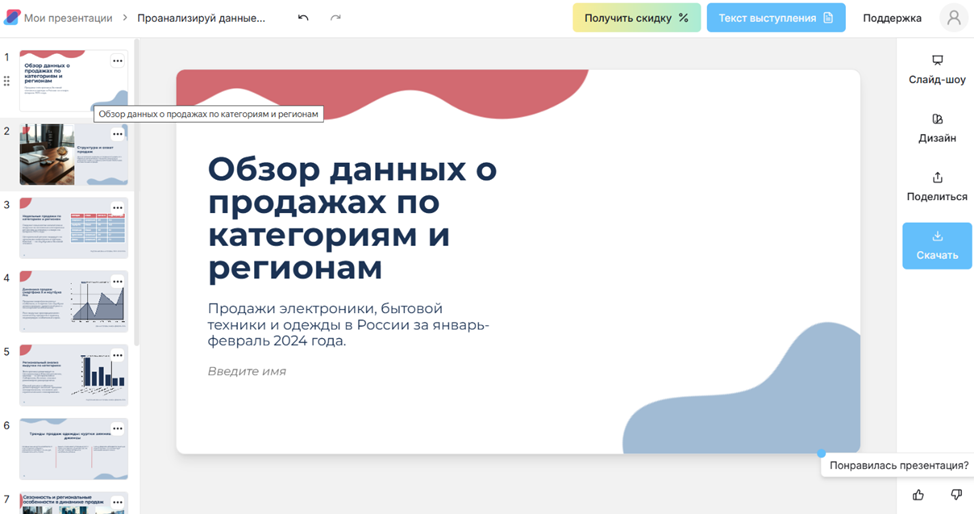Click Получить скидку button
The height and width of the screenshot is (514, 974).
(637, 18)
